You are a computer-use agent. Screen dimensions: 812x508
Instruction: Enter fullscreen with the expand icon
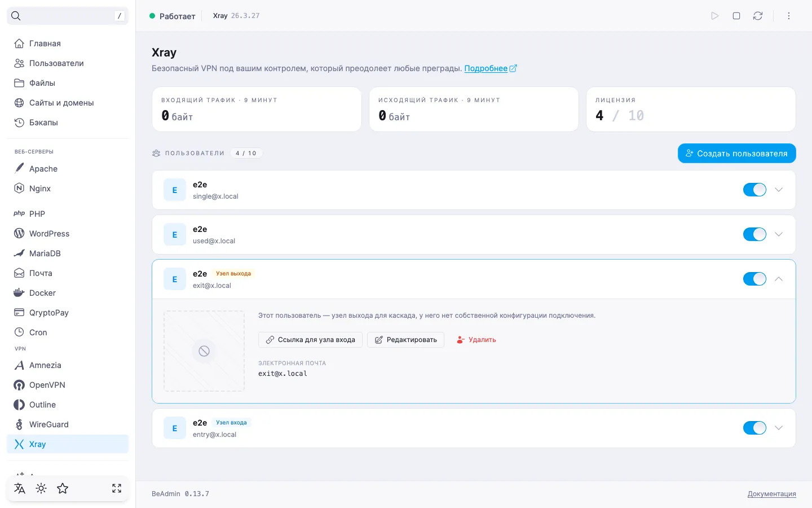[x=117, y=488]
